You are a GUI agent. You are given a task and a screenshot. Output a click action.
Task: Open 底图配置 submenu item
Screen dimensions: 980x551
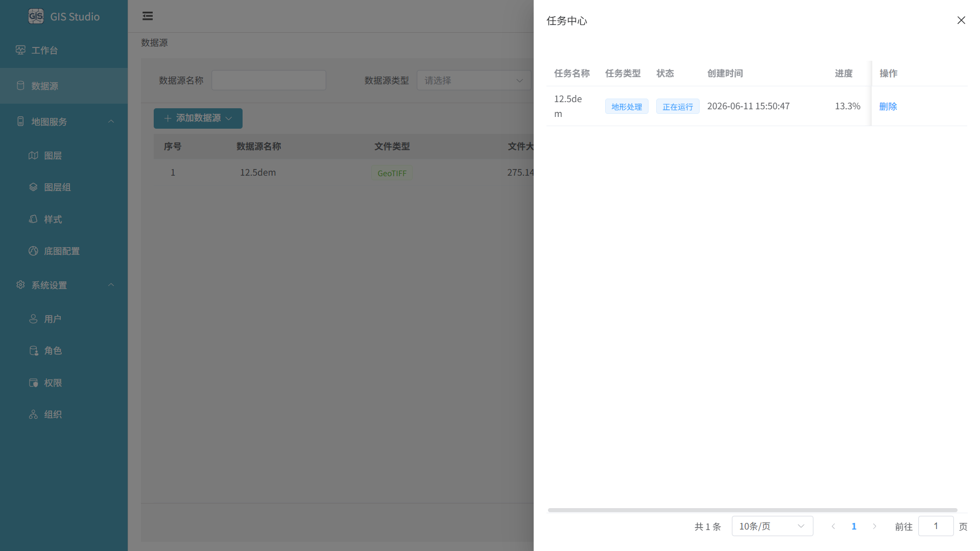(64, 251)
